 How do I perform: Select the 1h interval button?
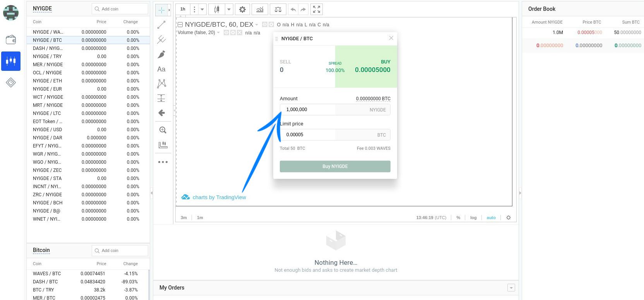183,9
